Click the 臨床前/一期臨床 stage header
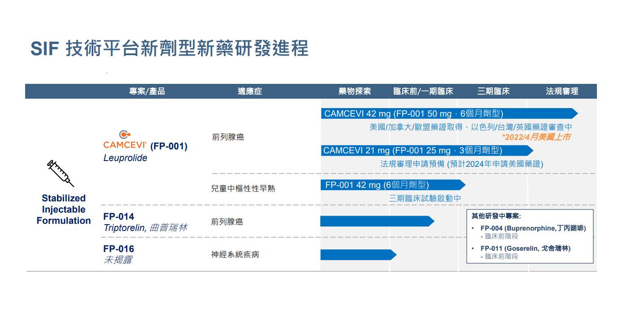Image resolution: width=644 pixels, height=309 pixels. pos(423,91)
